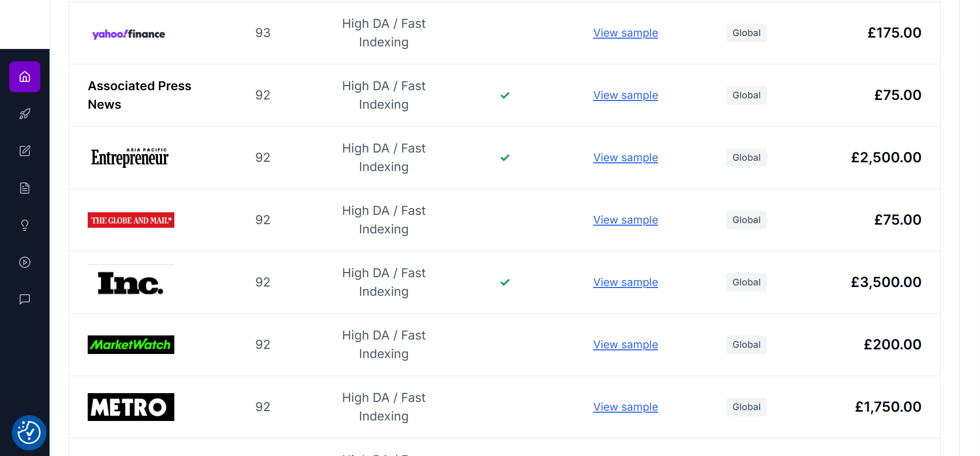Click the MarketWatch logo thumbnail

[131, 345]
